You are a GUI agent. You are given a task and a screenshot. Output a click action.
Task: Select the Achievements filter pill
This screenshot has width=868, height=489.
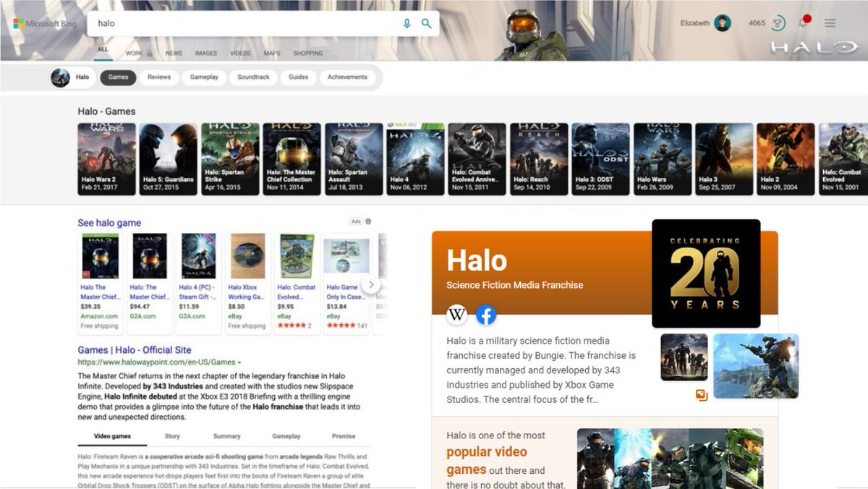pyautogui.click(x=348, y=77)
